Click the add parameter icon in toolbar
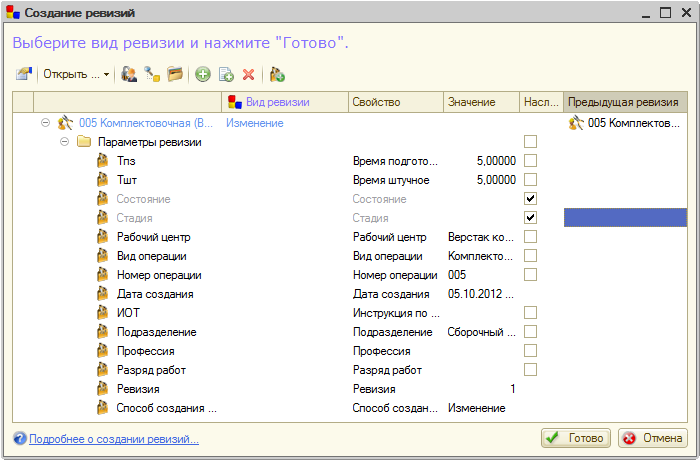Viewport: 700px width, 460px height. pos(277,74)
